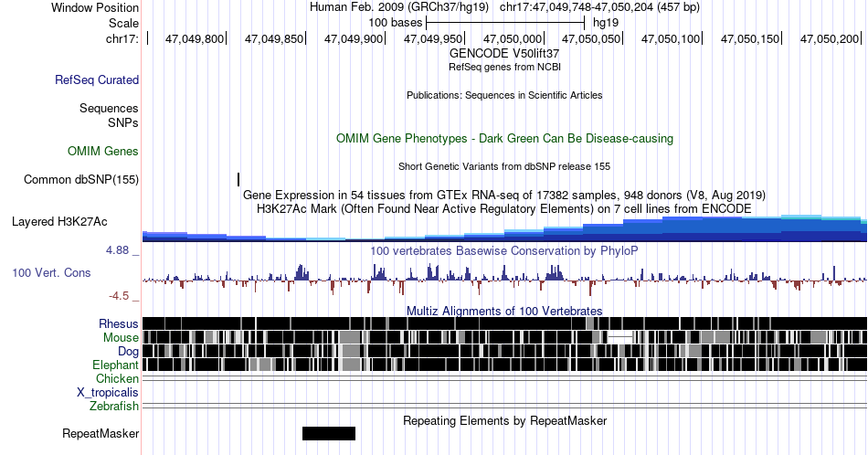Open the Common dbSNP(155) track label
868x455 pixels.
click(81, 180)
